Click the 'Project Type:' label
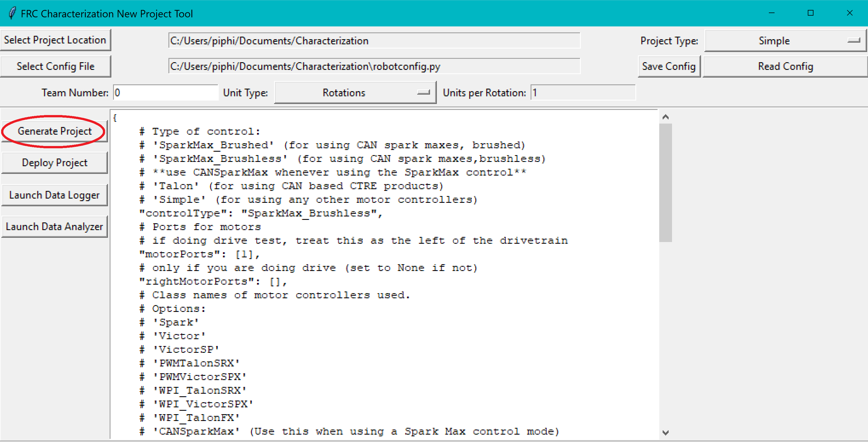868x442 pixels. pyautogui.click(x=669, y=41)
